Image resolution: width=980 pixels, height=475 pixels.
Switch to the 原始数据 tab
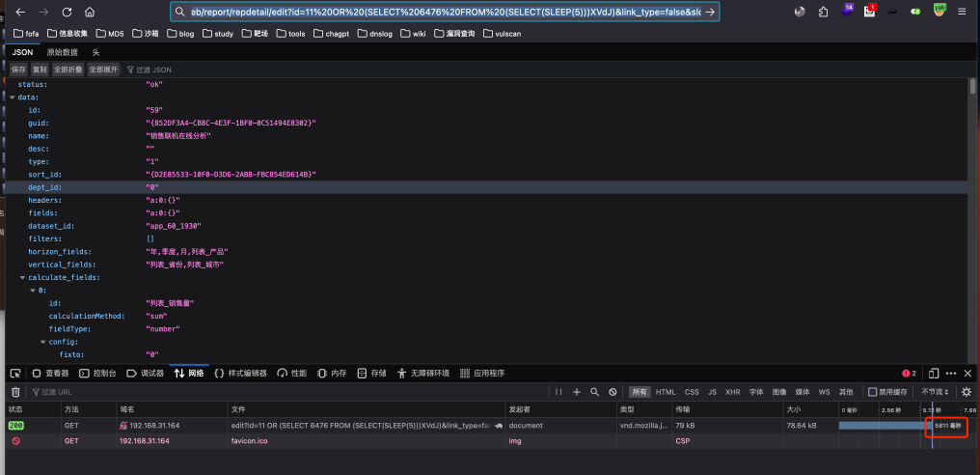(63, 52)
